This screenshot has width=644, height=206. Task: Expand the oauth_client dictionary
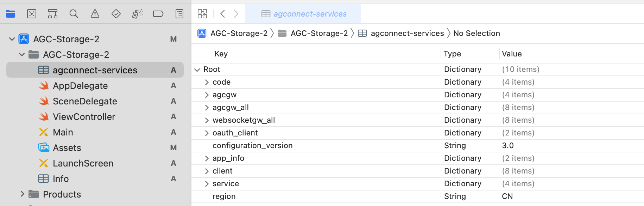(x=207, y=133)
